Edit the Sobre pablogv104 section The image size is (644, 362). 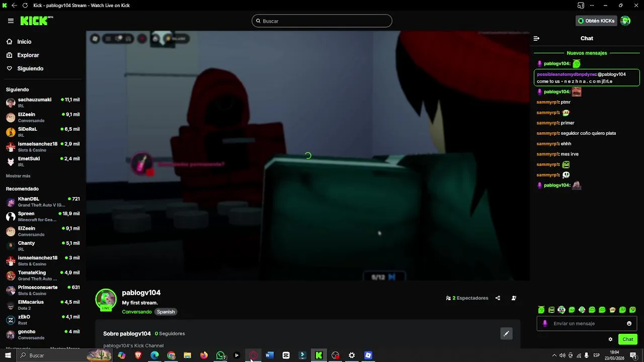pyautogui.click(x=506, y=333)
